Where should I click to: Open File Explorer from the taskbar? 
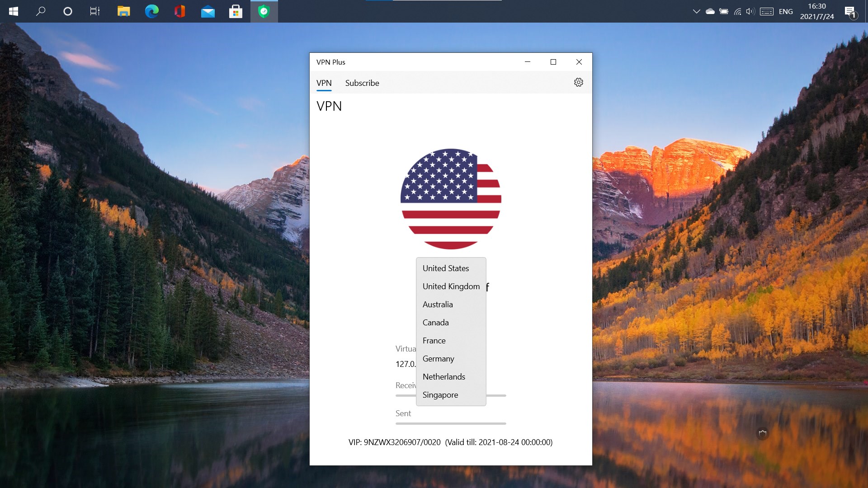(124, 11)
